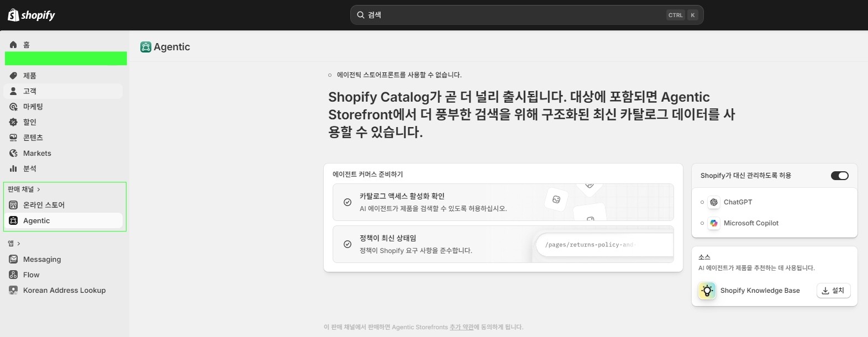This screenshot has height=337, width=868.
Task: Click the Agentic sidebar icon
Action: point(13,220)
